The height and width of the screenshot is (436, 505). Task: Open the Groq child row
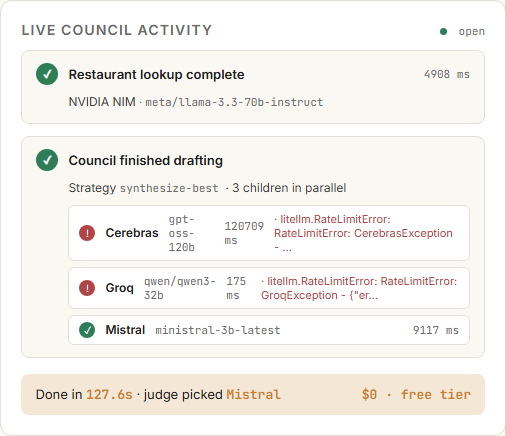click(269, 288)
